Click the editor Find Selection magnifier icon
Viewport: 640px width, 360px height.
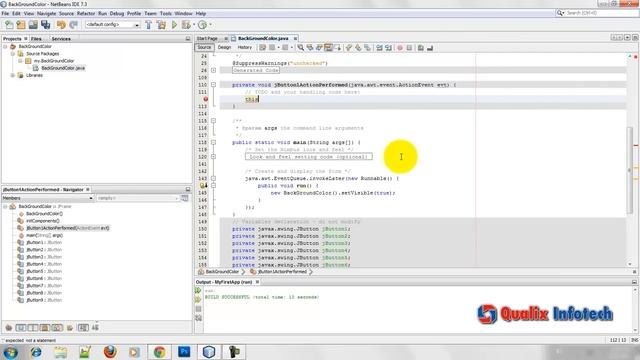[300, 48]
